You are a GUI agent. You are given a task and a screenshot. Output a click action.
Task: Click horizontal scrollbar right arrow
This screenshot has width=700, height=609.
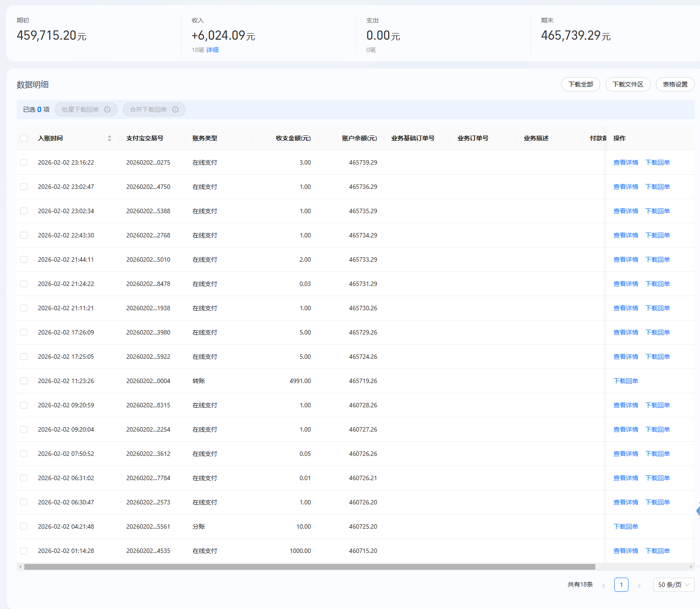pos(691,567)
